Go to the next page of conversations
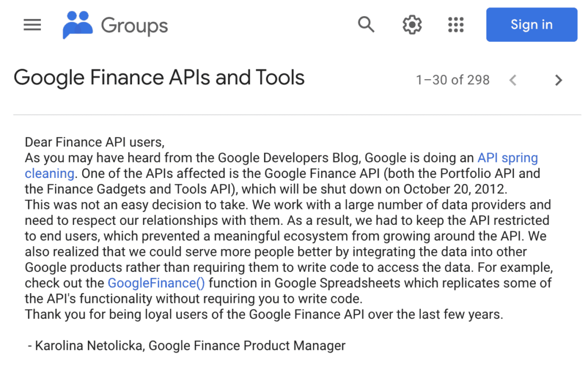 [x=558, y=80]
